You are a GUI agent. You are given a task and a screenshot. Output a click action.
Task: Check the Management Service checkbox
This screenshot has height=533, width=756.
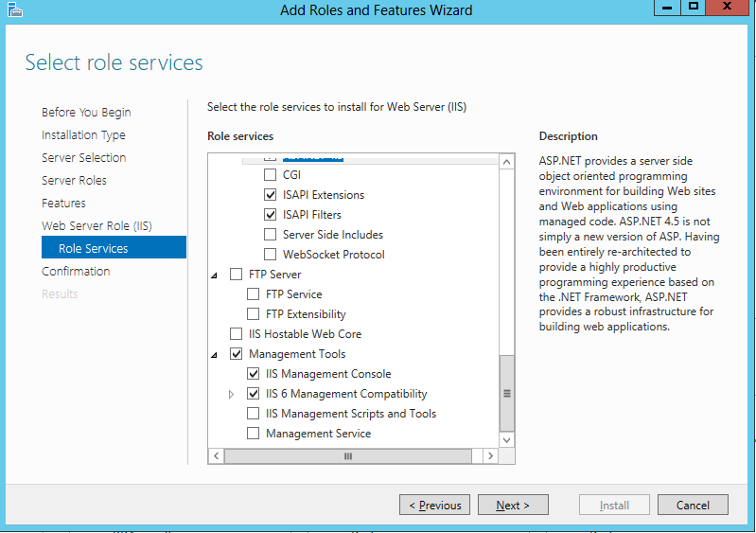click(x=253, y=433)
